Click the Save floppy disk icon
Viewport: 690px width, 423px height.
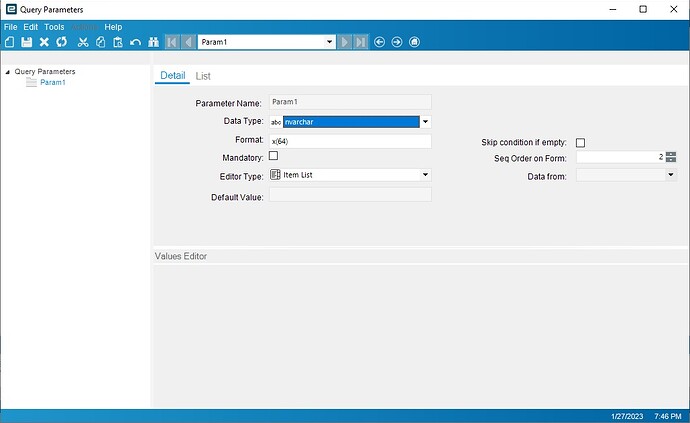tap(27, 42)
